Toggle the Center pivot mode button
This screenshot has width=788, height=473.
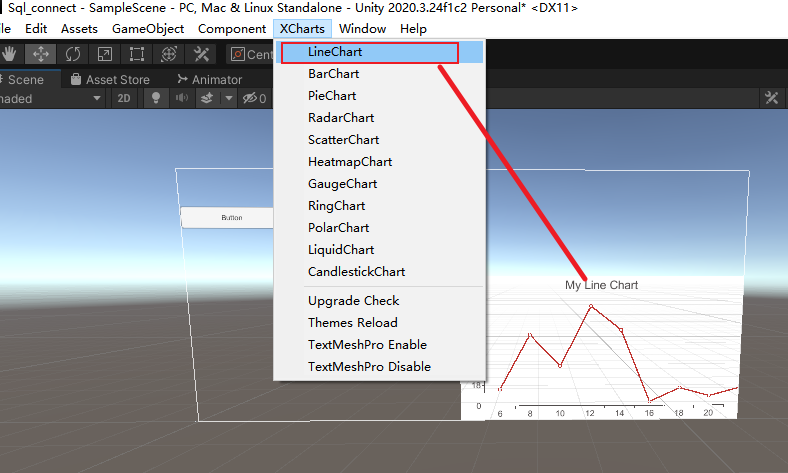coord(250,54)
